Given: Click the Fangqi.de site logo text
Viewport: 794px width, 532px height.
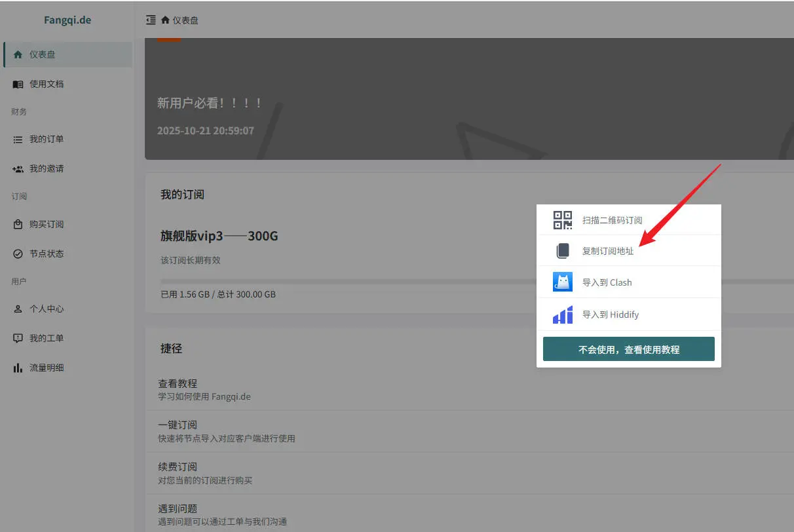Looking at the screenshot, I should coord(67,20).
